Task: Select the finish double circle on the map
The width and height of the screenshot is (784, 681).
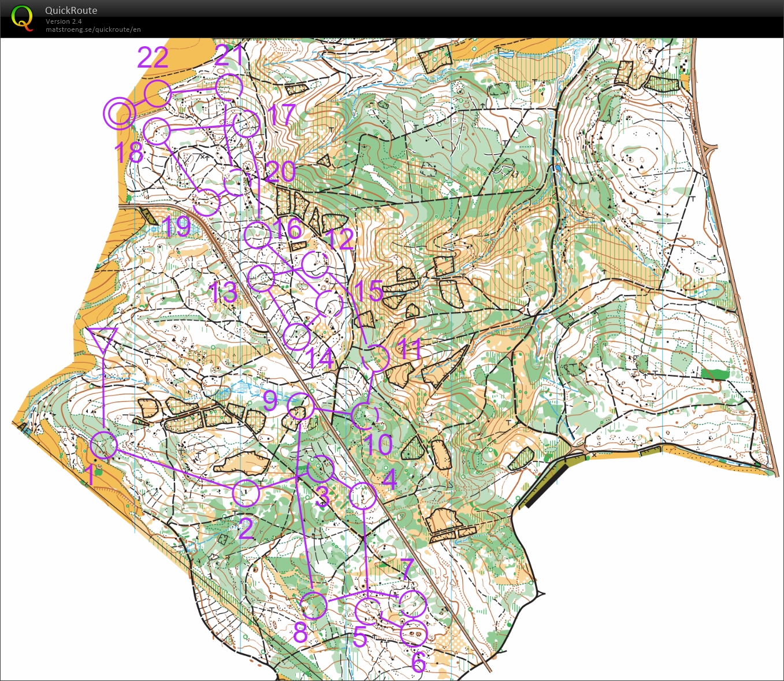Action: [119, 113]
